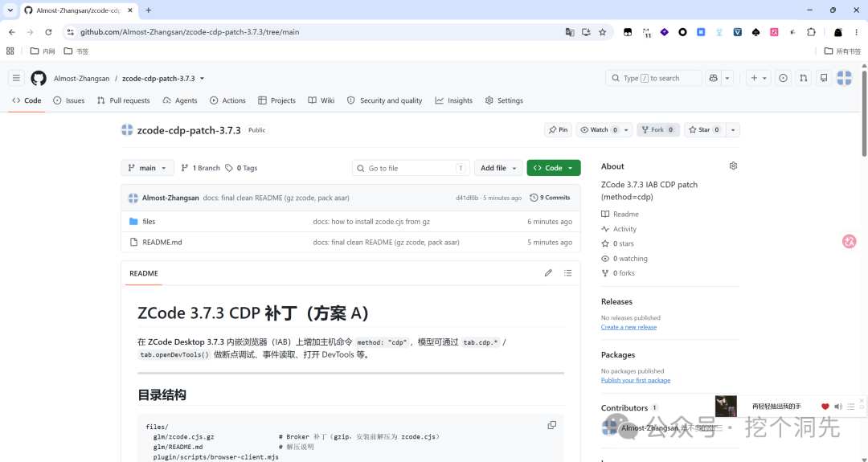Open the music player playlist icon
The width and height of the screenshot is (868, 462).
click(x=851, y=406)
